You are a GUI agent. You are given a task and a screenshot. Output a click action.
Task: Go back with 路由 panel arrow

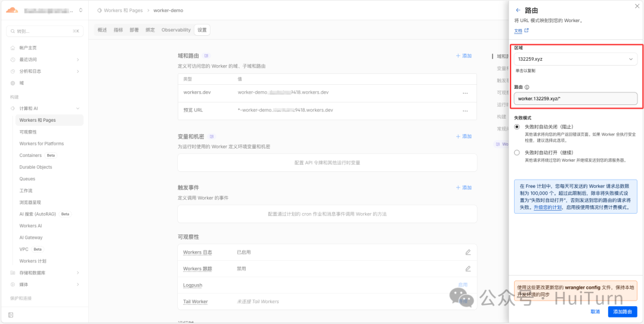click(x=518, y=10)
